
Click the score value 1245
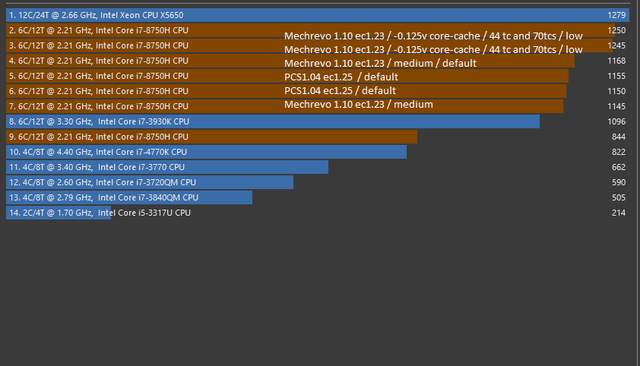pyautogui.click(x=616, y=45)
